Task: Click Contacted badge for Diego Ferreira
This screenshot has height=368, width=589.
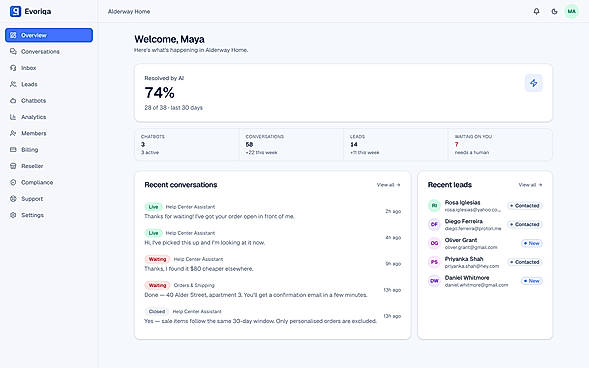Action: [x=525, y=224]
